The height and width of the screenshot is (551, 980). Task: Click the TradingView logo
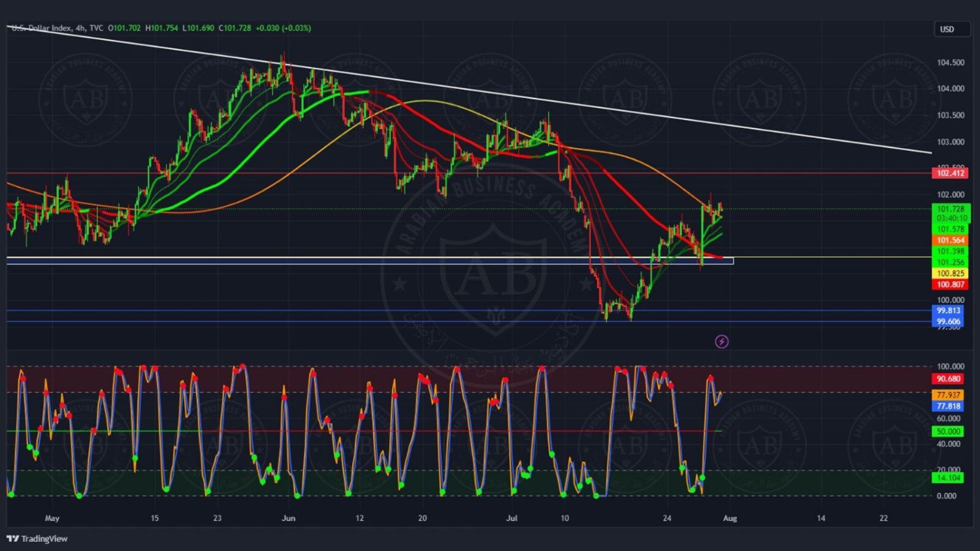37,539
